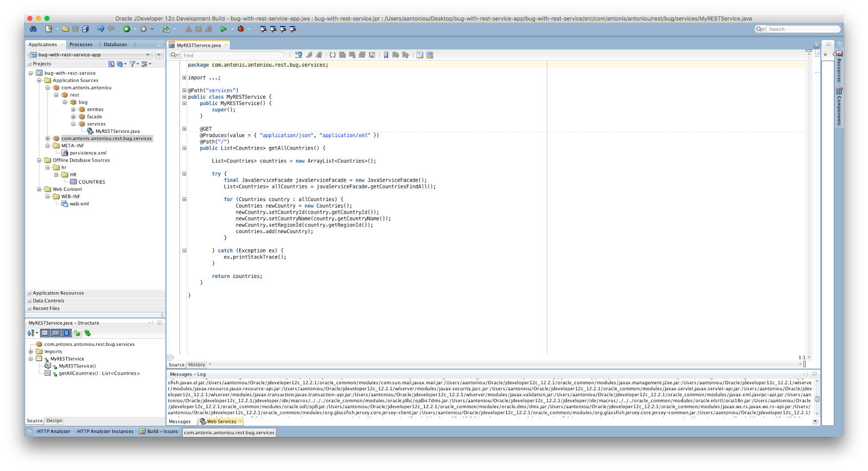This screenshot has height=471, width=868.
Task: Click the last icon in editor toolbar
Action: [x=430, y=55]
